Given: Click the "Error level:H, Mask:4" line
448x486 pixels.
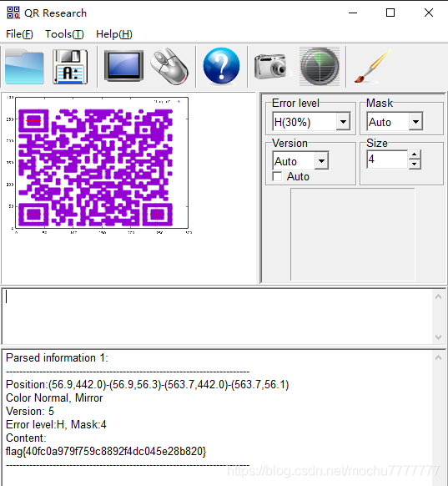Looking at the screenshot, I should pos(56,425).
